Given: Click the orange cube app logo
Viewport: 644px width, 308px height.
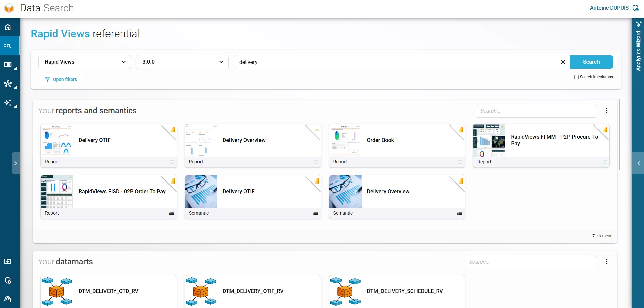Looking at the screenshot, I should (9, 8).
